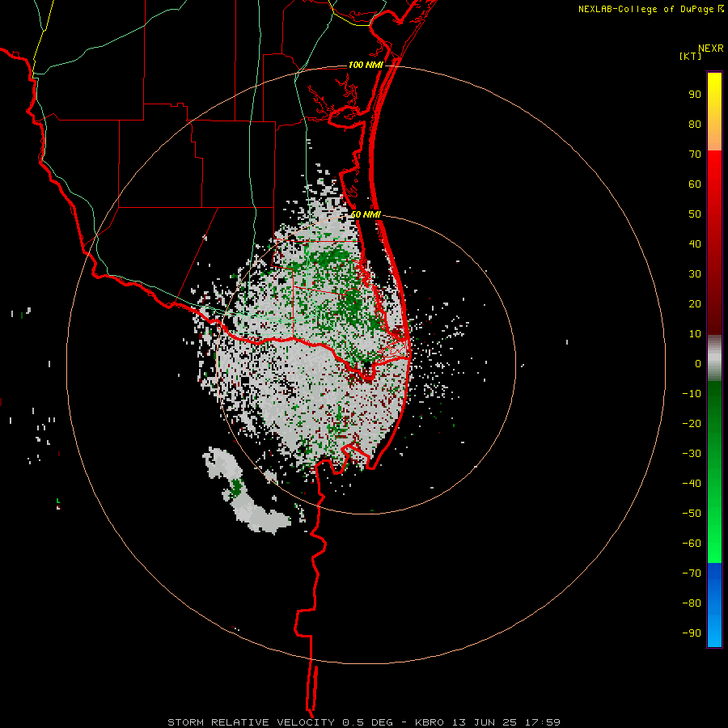Image resolution: width=728 pixels, height=728 pixels.
Task: Click the -20 scale value
Action: pos(692,424)
